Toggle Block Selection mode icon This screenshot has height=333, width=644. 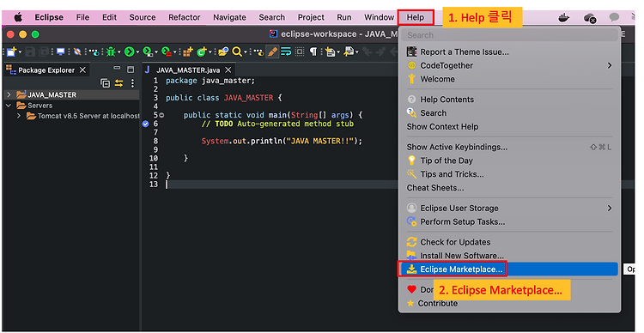coord(300,51)
